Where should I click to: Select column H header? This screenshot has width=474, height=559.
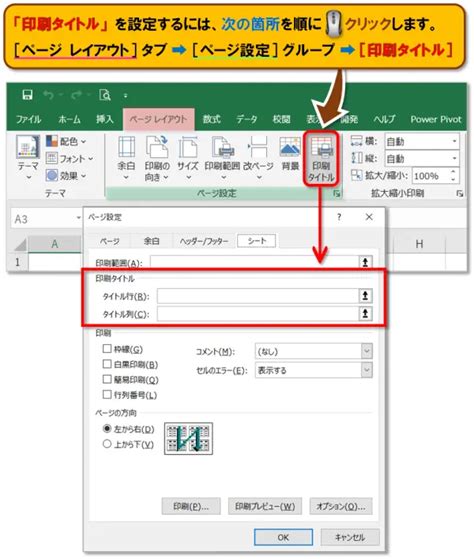[419, 244]
